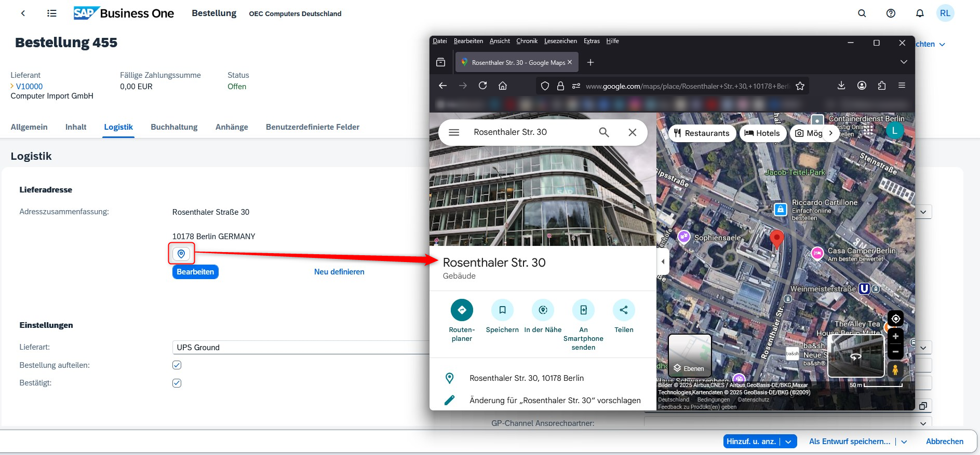The image size is (980, 455).
Task: Uncheck the Bestellung aufteilen checkbox
Action: (177, 365)
